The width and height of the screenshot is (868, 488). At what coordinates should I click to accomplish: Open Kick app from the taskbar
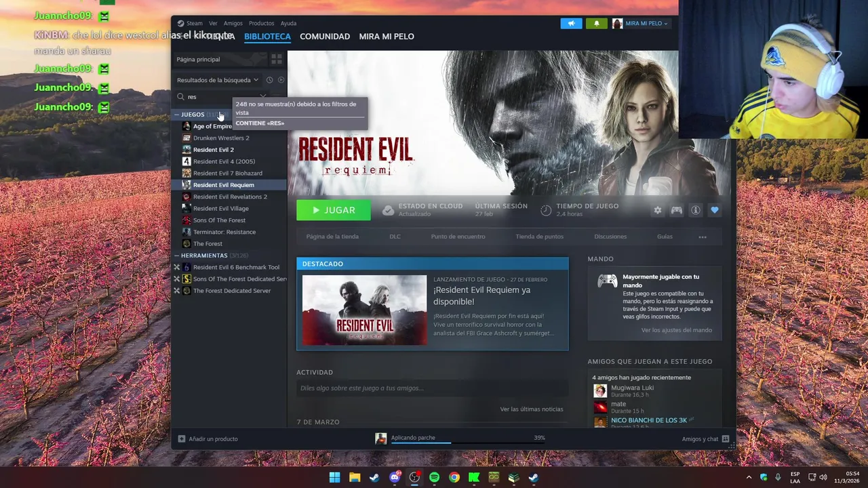pyautogui.click(x=474, y=477)
